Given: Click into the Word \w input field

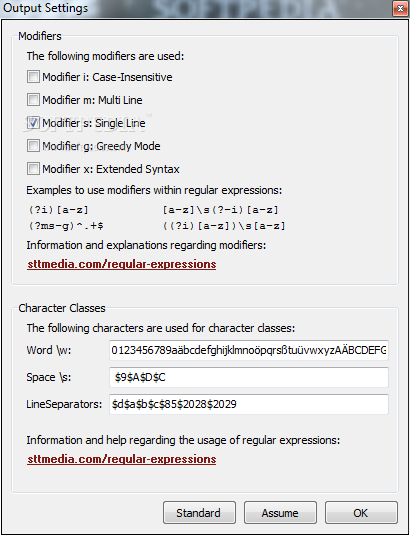Looking at the screenshot, I should [249, 350].
